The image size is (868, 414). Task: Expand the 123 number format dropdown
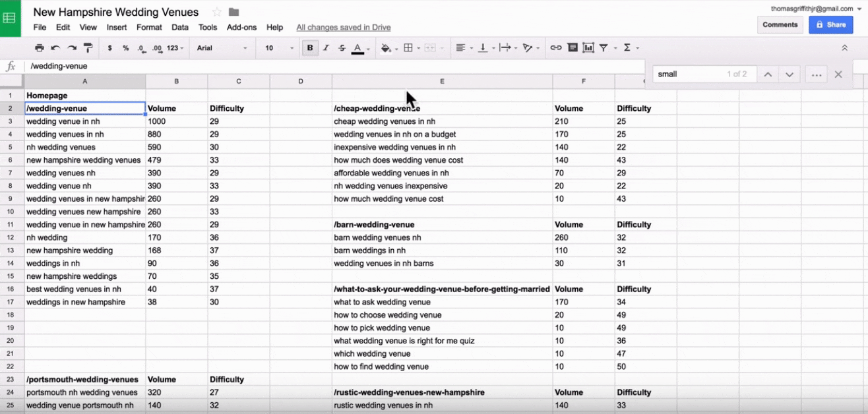tap(175, 48)
